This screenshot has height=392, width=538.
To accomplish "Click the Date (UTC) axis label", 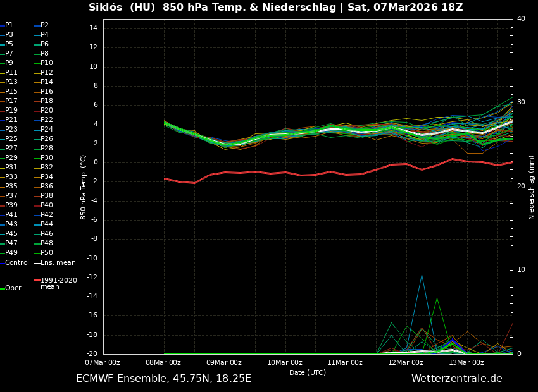I will pos(308,373).
